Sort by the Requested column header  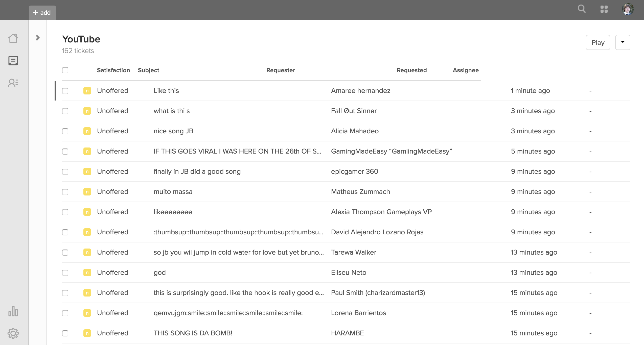coord(411,70)
